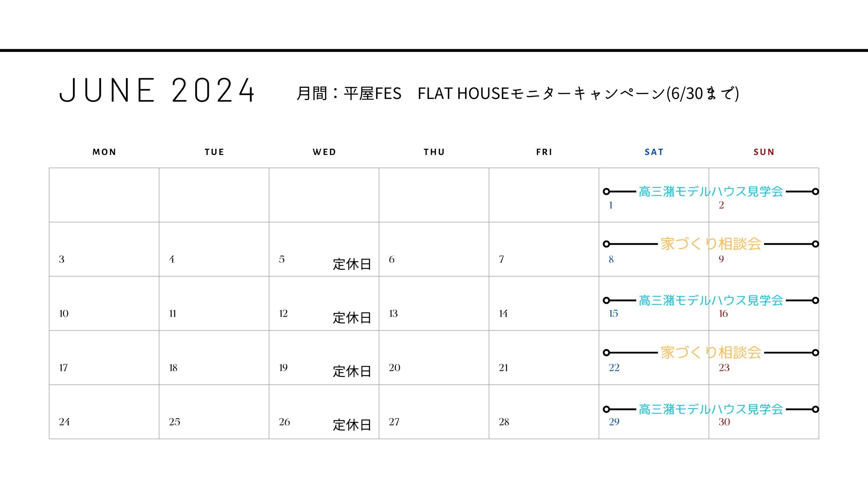Click the date number 30
This screenshot has width=868, height=488.
coord(724,422)
